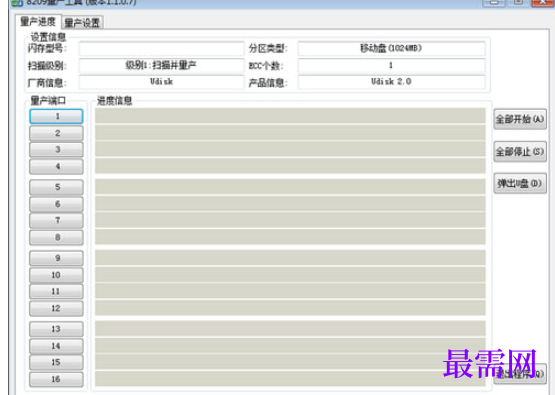Stop all ports with 全部停止(S)
The width and height of the screenshot is (555, 395).
520,152
